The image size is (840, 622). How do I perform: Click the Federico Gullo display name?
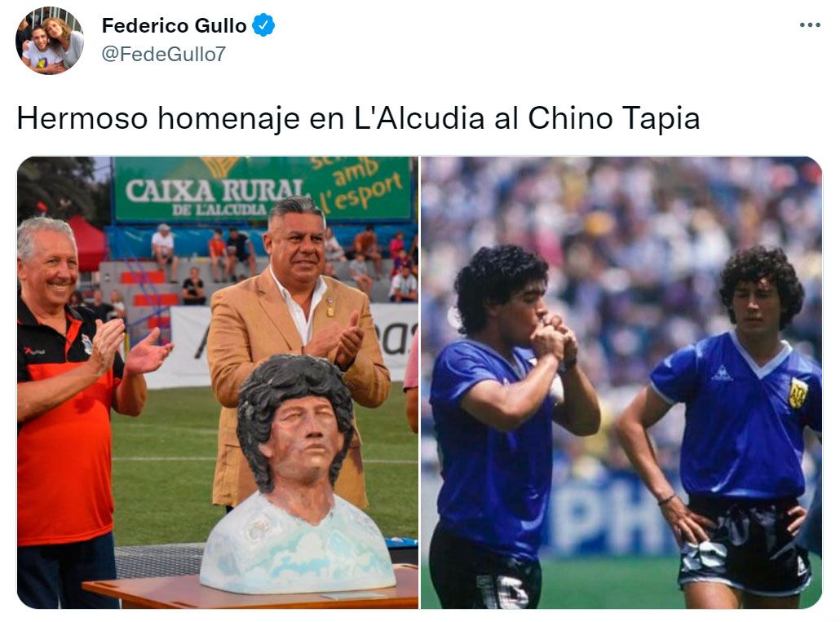tap(174, 25)
